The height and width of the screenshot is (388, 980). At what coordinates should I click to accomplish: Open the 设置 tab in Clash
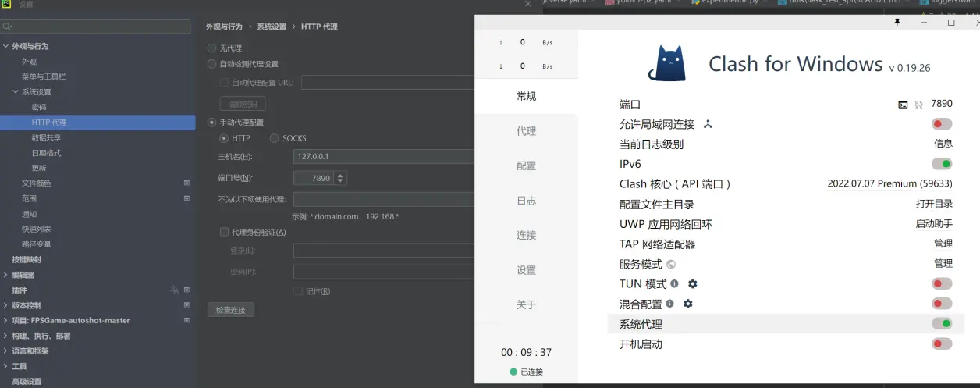[527, 270]
